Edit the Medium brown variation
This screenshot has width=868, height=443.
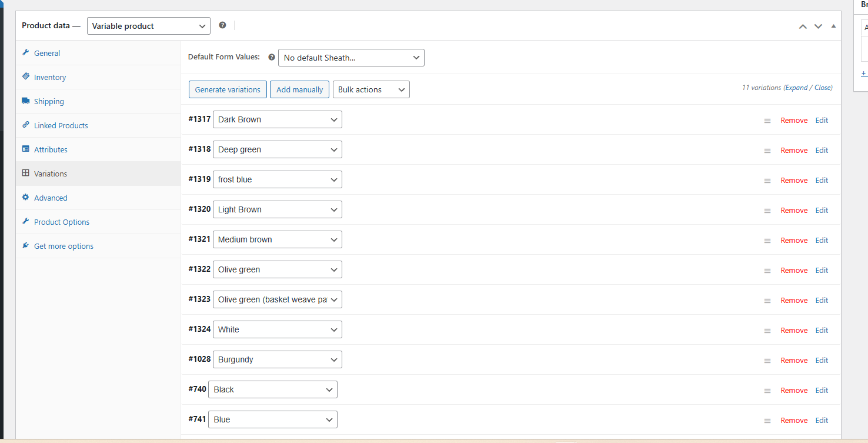(822, 241)
